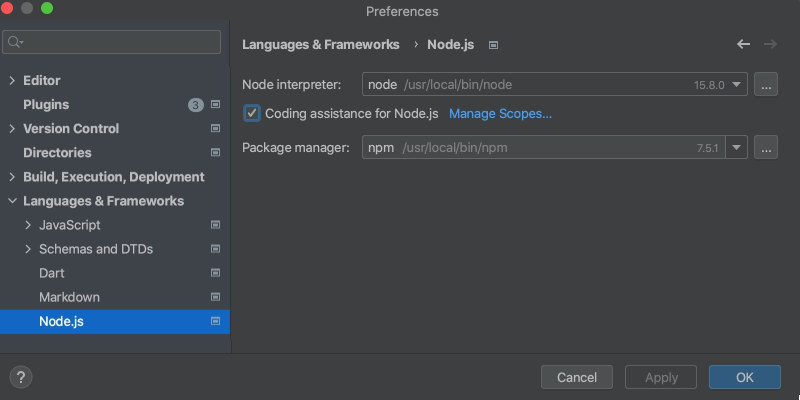The image size is (800, 400).
Task: Confirm with the OK button
Action: click(744, 378)
